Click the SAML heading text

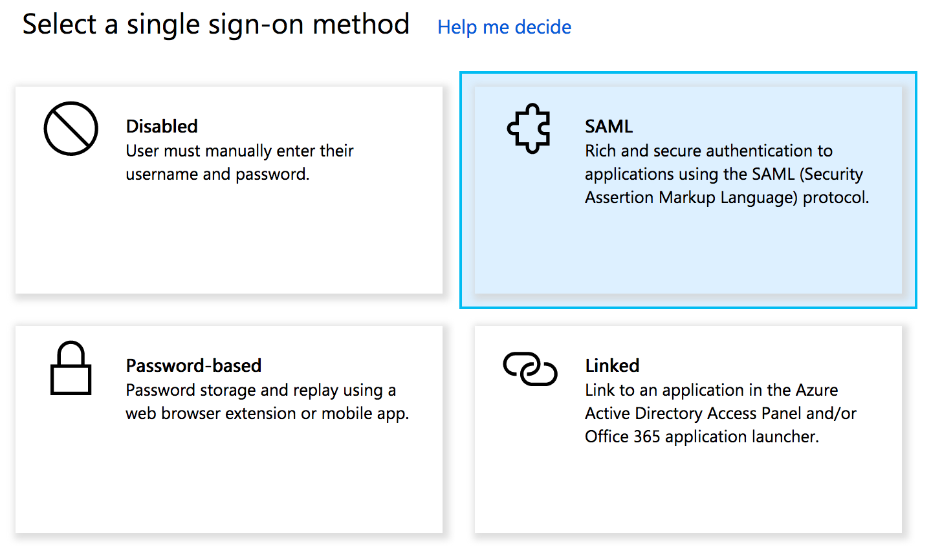(608, 126)
